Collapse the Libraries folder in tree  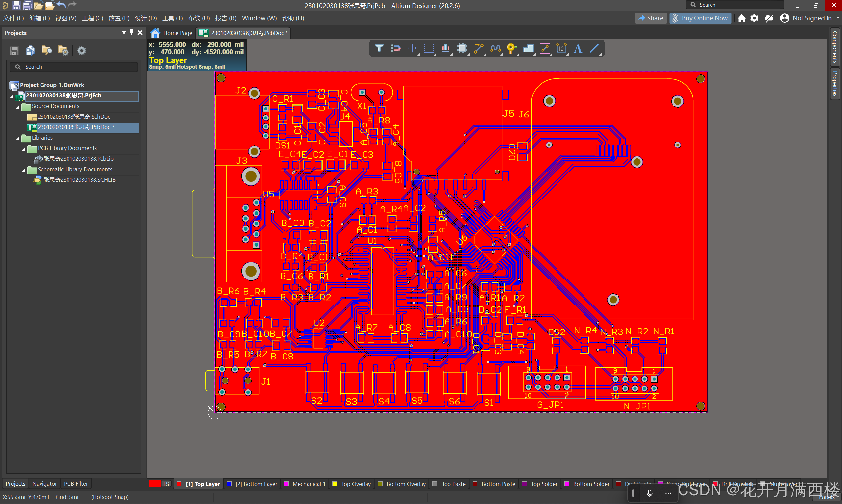(18, 138)
